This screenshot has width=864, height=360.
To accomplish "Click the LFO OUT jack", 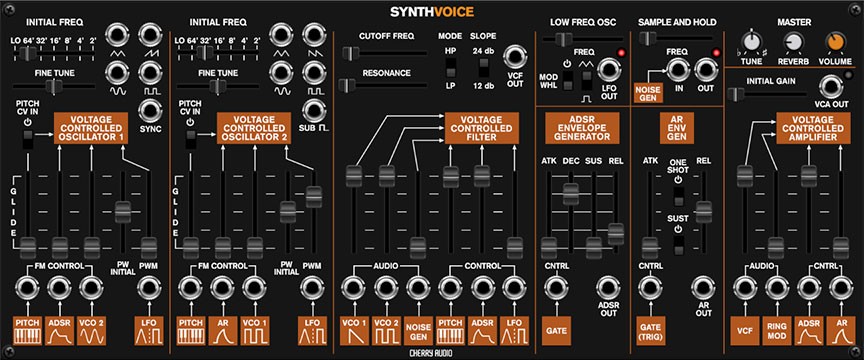I will coord(608,69).
